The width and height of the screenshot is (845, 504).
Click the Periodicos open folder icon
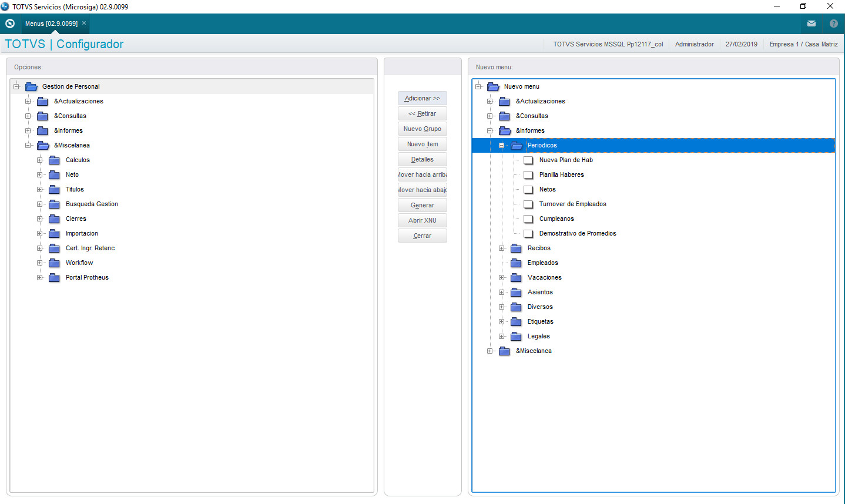pyautogui.click(x=517, y=145)
